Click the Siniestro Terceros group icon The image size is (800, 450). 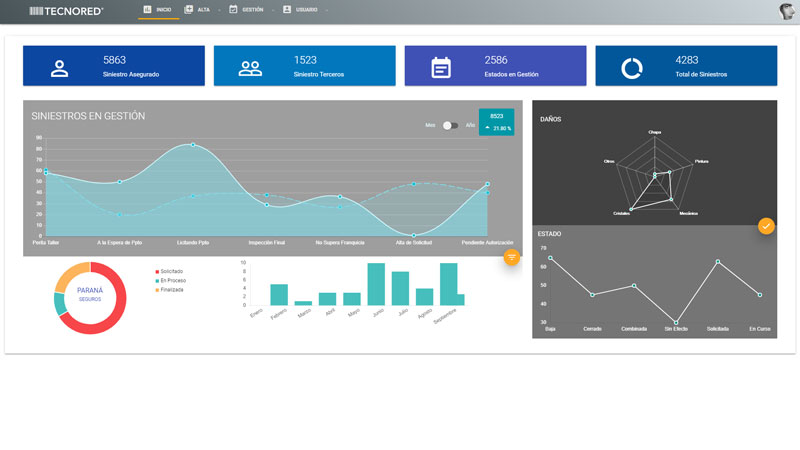pos(250,68)
